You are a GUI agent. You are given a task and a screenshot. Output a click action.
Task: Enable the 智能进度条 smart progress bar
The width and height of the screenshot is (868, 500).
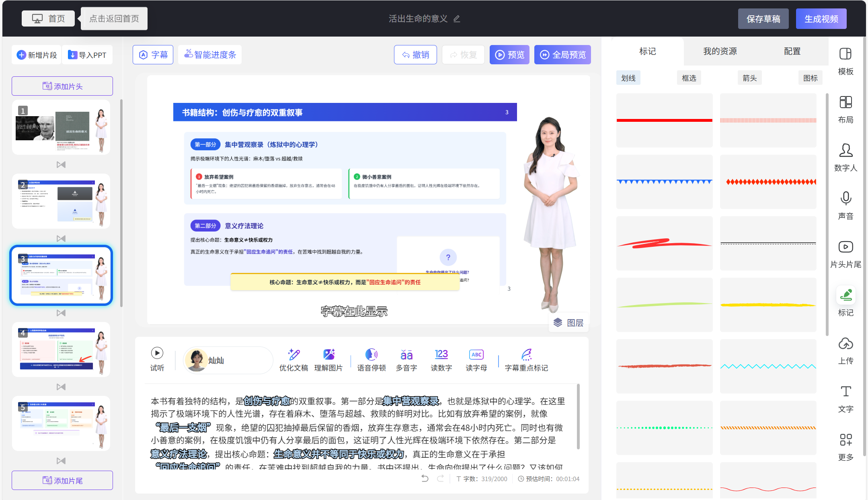click(x=209, y=54)
